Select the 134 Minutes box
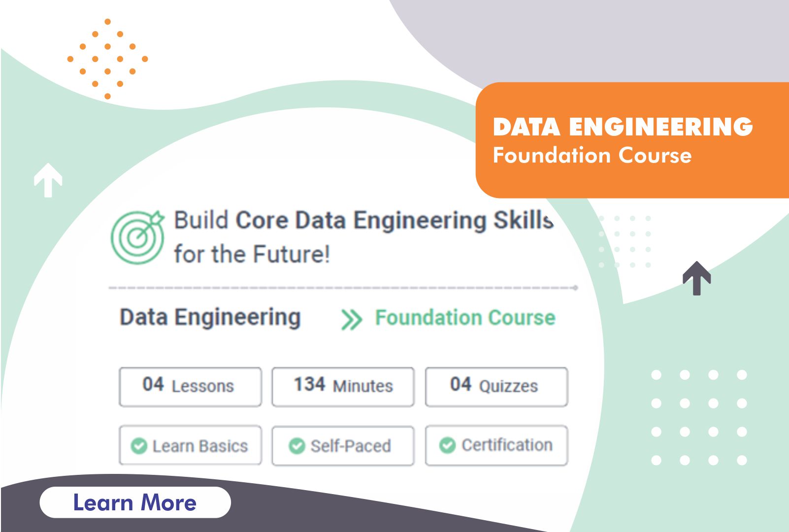 pyautogui.click(x=343, y=387)
